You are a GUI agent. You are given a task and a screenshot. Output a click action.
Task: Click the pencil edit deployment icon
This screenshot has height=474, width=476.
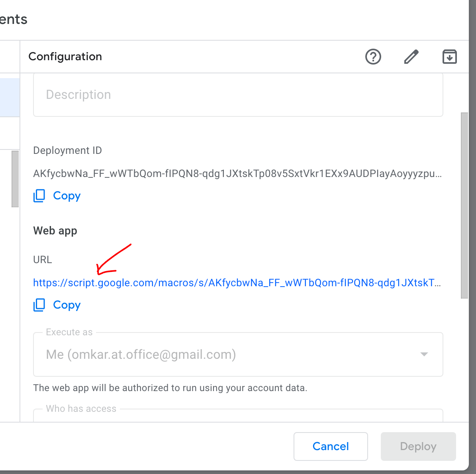pyautogui.click(x=411, y=57)
